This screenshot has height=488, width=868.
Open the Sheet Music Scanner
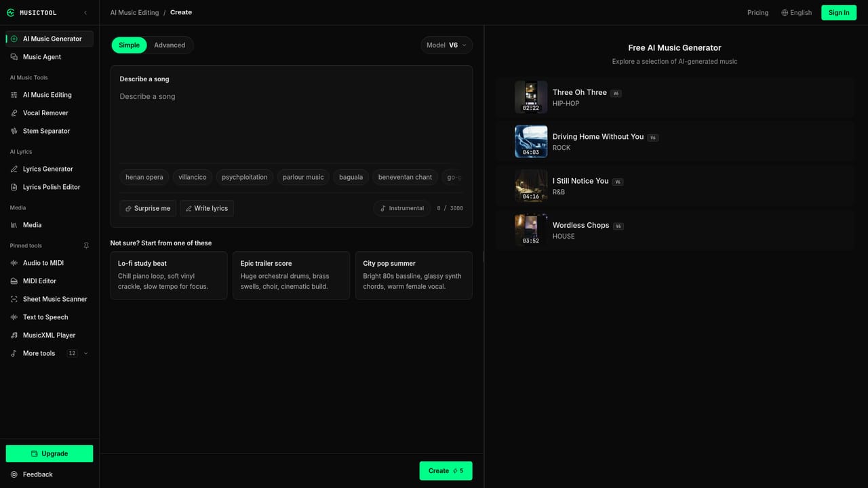click(x=50, y=299)
